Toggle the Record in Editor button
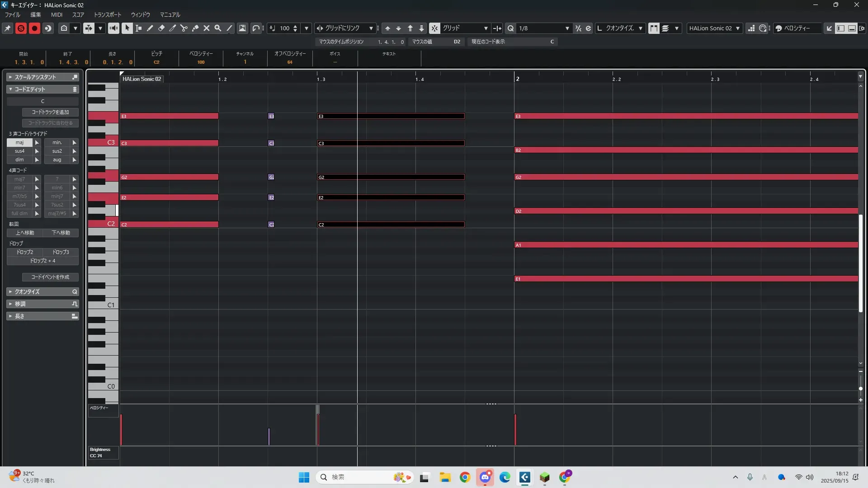The width and height of the screenshot is (868, 488). [x=34, y=28]
